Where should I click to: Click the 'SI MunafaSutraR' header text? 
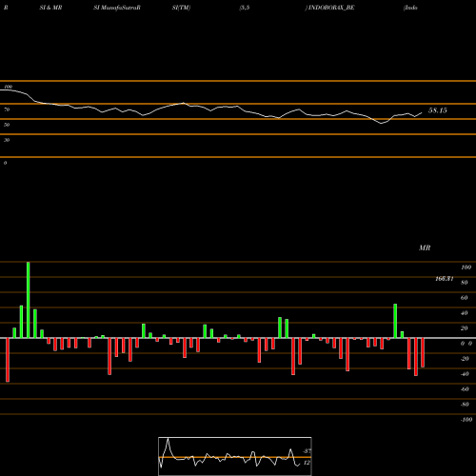[117, 8]
